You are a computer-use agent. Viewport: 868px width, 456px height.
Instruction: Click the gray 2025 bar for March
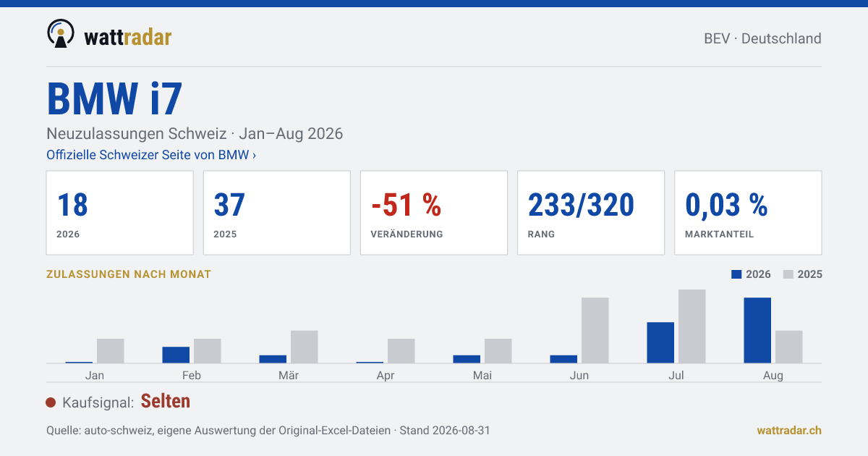coord(305,347)
